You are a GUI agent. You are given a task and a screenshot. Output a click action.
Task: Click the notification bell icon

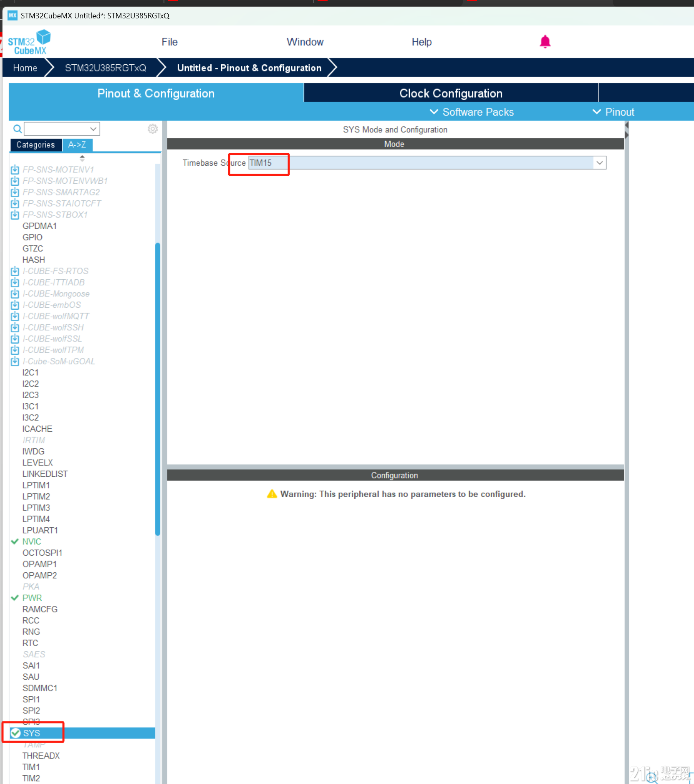coord(545,42)
